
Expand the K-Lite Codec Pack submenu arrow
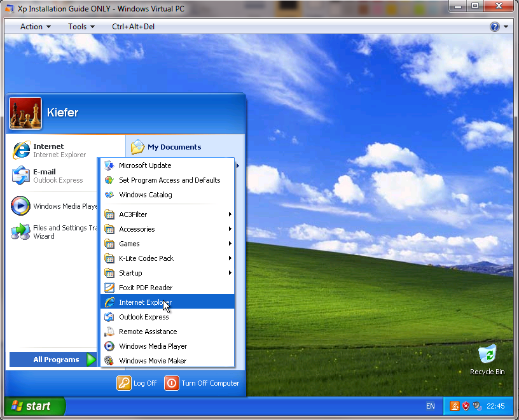pos(230,258)
